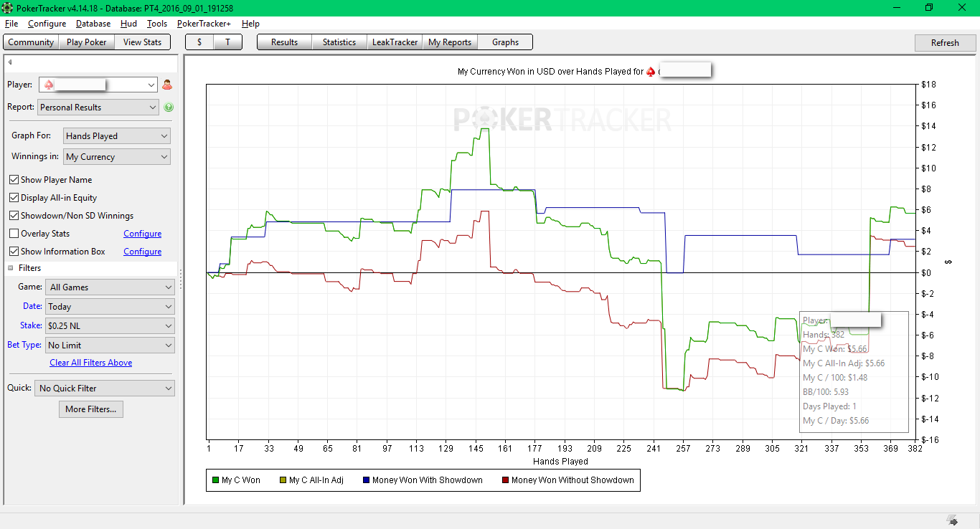This screenshot has height=529, width=980.
Task: Open the PokerTracker+ menu
Action: (x=204, y=24)
